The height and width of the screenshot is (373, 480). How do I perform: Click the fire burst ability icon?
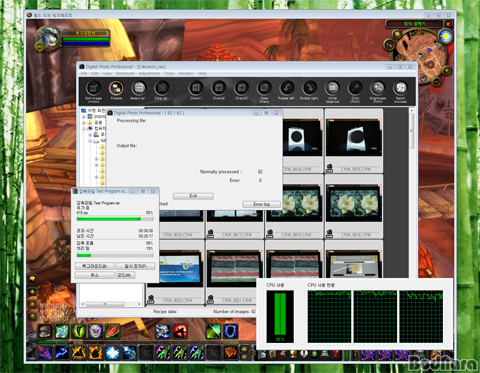pyautogui.click(x=95, y=353)
